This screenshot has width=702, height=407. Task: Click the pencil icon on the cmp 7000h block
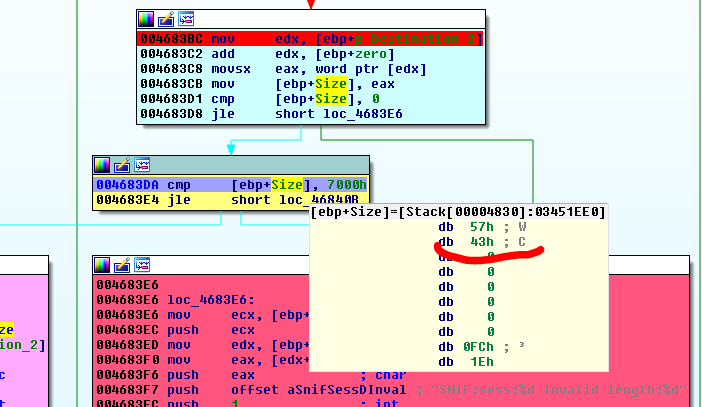pyautogui.click(x=122, y=165)
